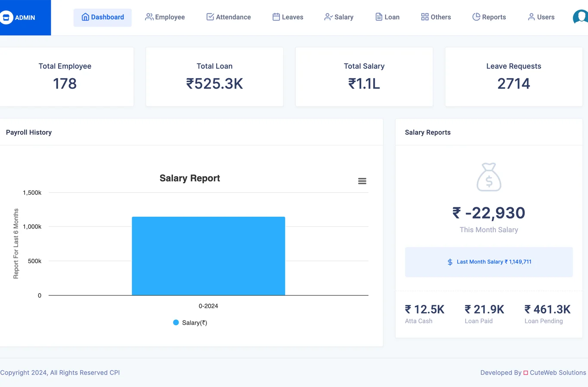
Task: Toggle the Salary(₹) legend series
Action: 190,322
